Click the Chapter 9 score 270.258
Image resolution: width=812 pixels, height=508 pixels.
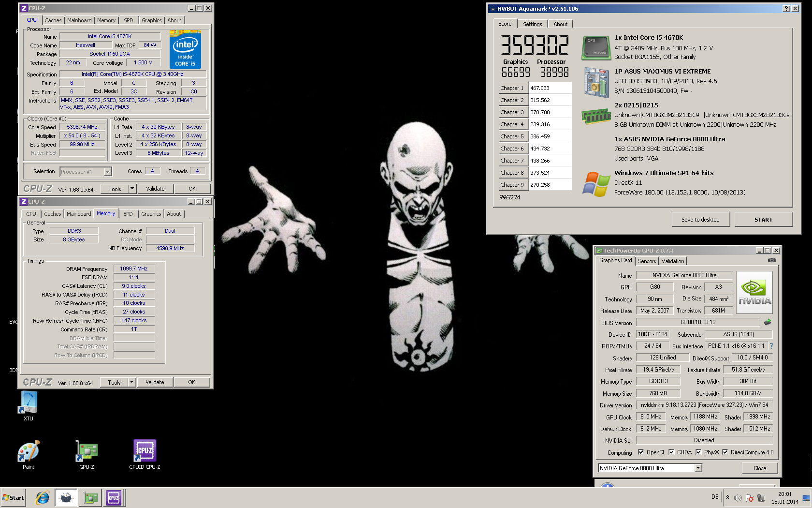(550, 185)
